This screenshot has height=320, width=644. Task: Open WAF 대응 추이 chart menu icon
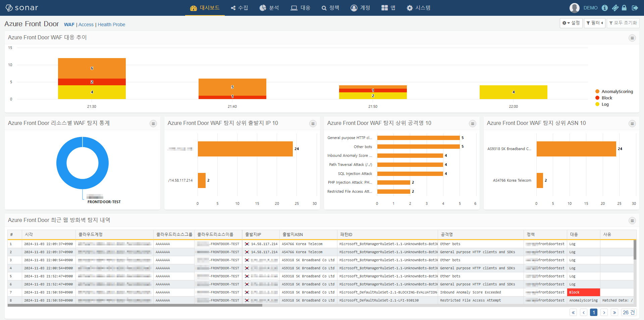coord(632,38)
